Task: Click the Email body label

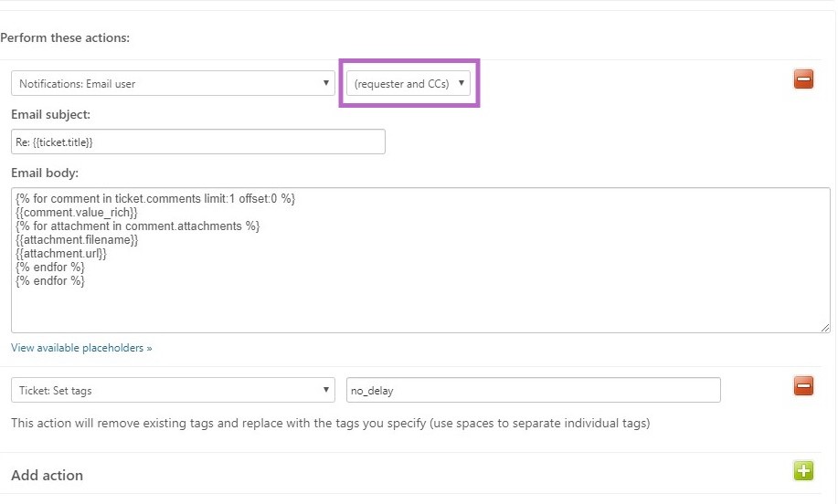Action: click(45, 173)
